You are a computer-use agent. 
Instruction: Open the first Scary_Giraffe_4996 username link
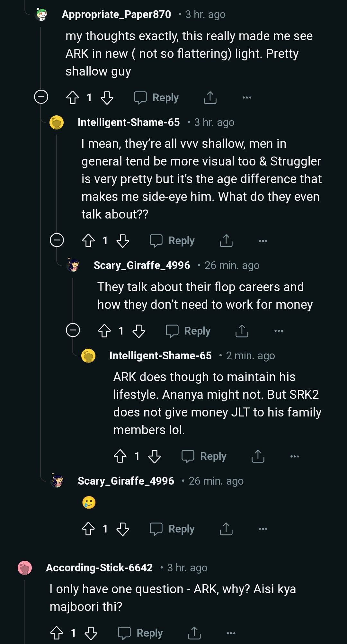[x=142, y=265]
